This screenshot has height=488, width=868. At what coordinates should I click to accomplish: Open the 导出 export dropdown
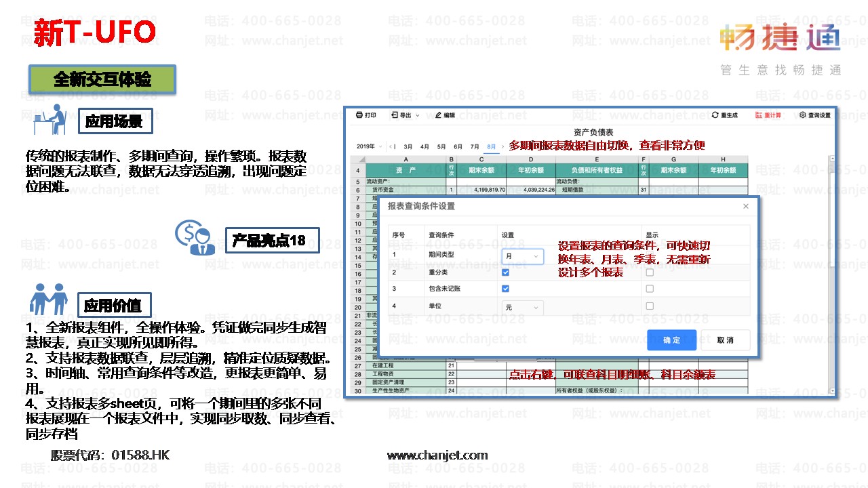(x=406, y=115)
